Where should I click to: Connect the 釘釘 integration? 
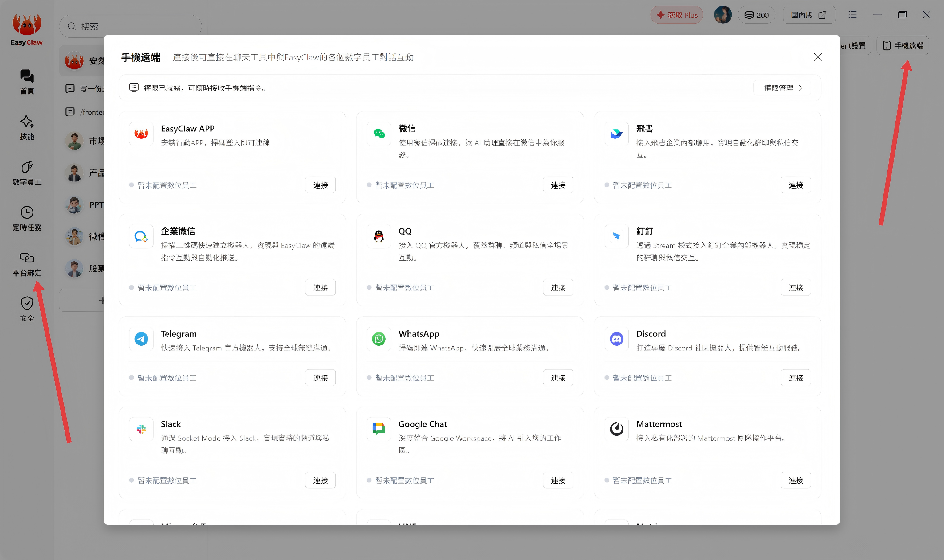[x=796, y=288]
